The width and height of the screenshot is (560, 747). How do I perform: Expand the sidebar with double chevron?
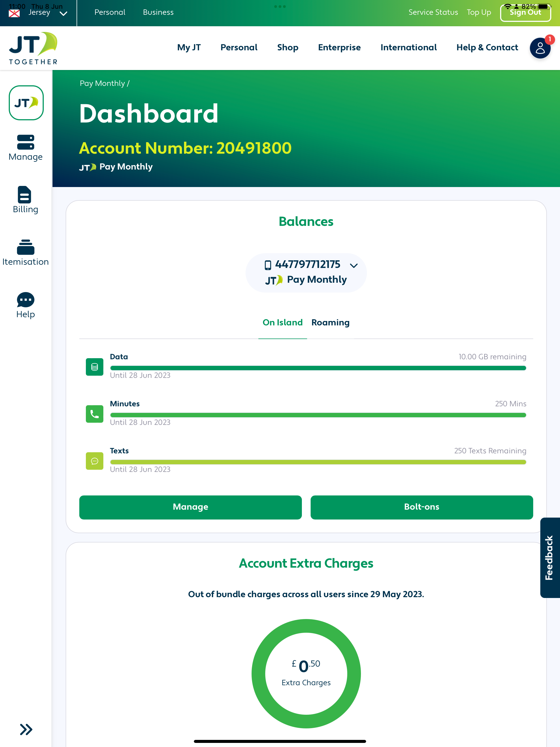click(x=26, y=729)
